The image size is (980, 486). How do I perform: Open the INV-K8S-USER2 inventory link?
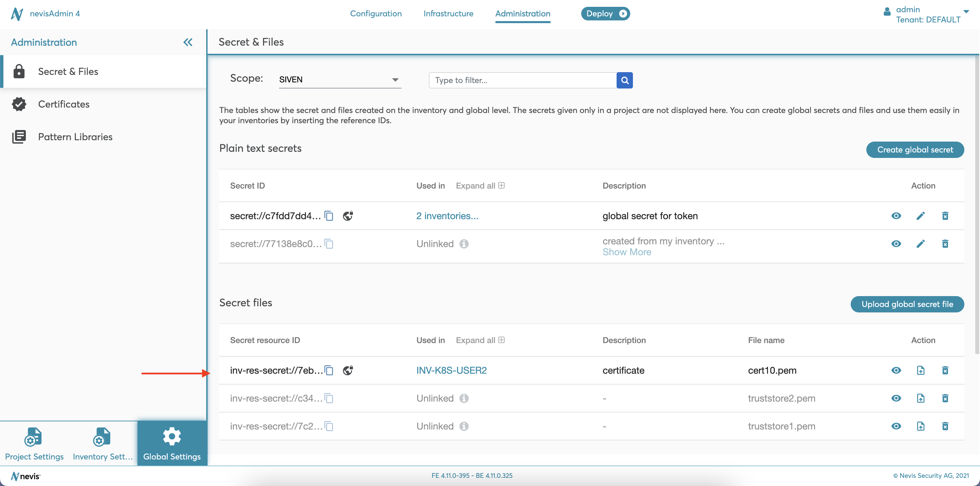point(451,370)
